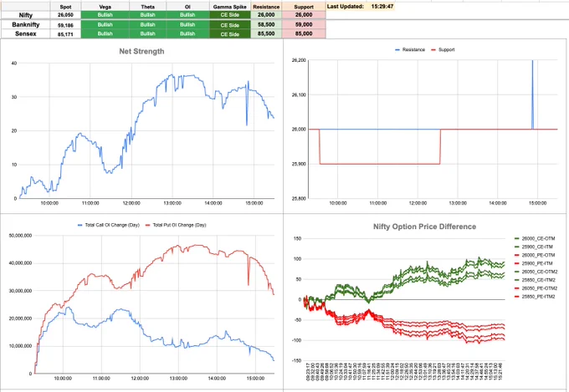The image size is (569, 392).
Task: Click 25,900 on the Resistance chart axis
Action: tap(299, 164)
